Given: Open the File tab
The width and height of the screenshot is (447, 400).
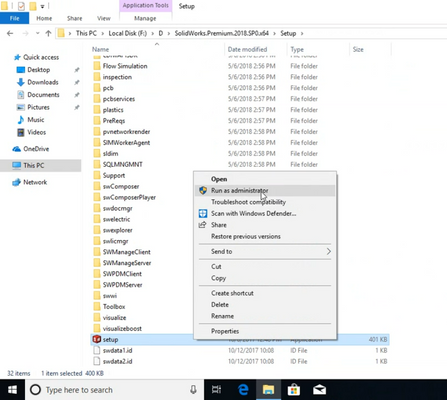Looking at the screenshot, I should click(x=14, y=18).
